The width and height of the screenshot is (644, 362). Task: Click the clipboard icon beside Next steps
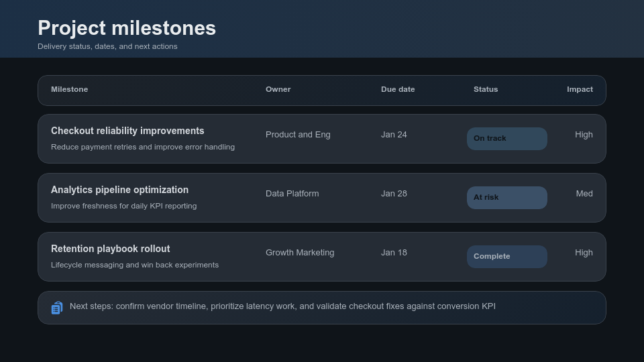coord(57,308)
